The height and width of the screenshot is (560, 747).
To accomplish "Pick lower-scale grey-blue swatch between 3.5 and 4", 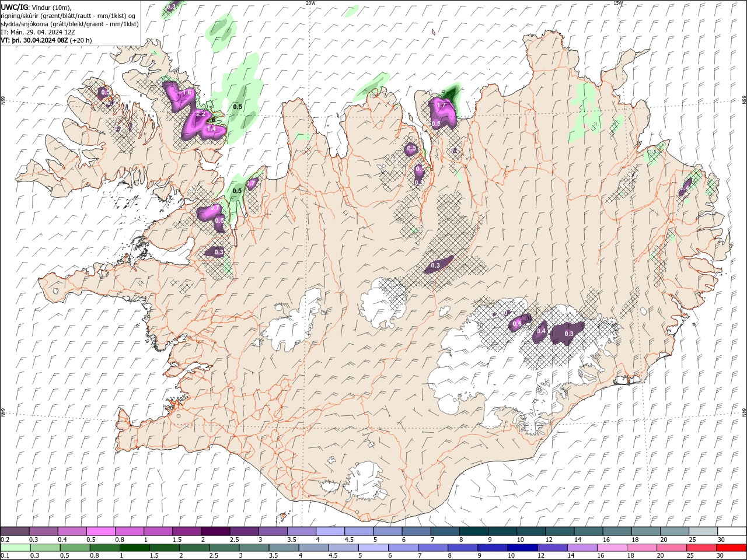I will coord(284,548).
